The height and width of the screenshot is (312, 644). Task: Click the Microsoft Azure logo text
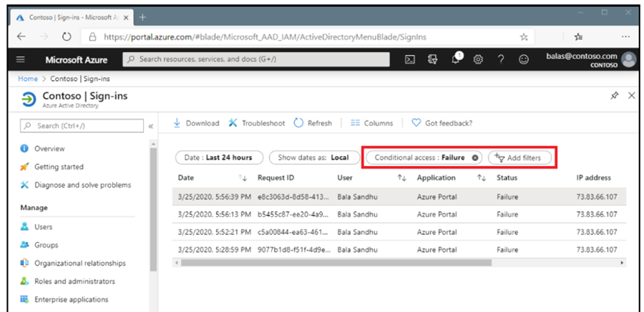tap(77, 59)
